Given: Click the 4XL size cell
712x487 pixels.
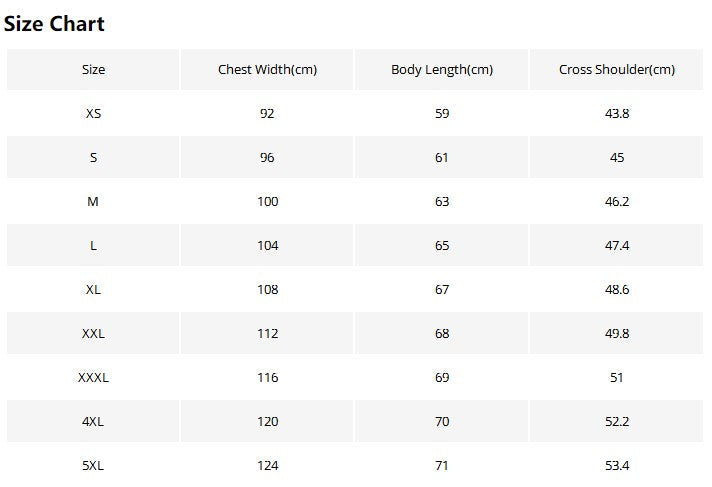Looking at the screenshot, I should (x=93, y=422).
